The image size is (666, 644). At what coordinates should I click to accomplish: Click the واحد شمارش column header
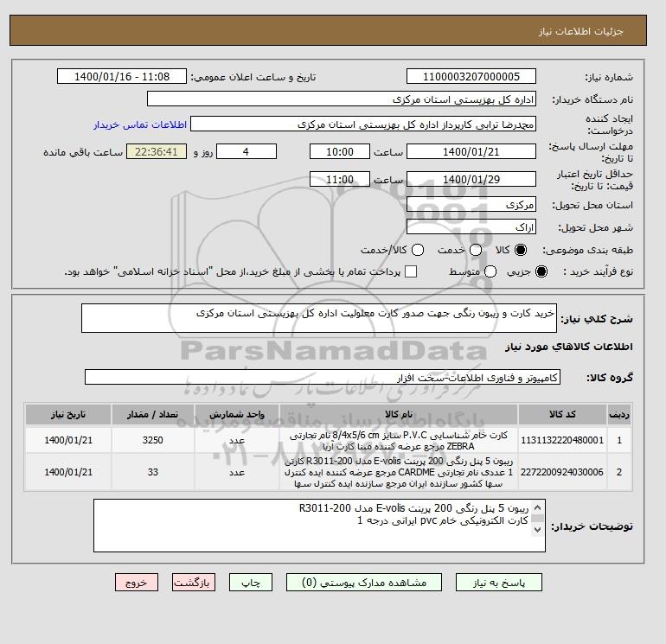pyautogui.click(x=237, y=415)
